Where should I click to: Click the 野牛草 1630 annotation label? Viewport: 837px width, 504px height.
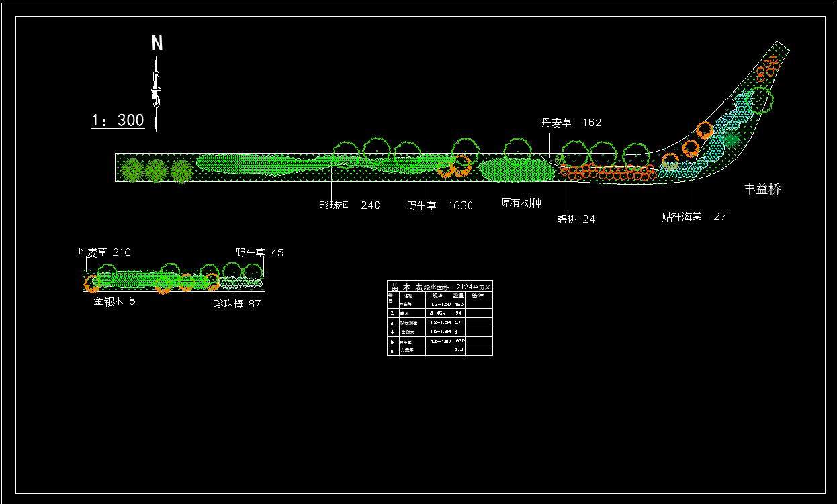(439, 206)
